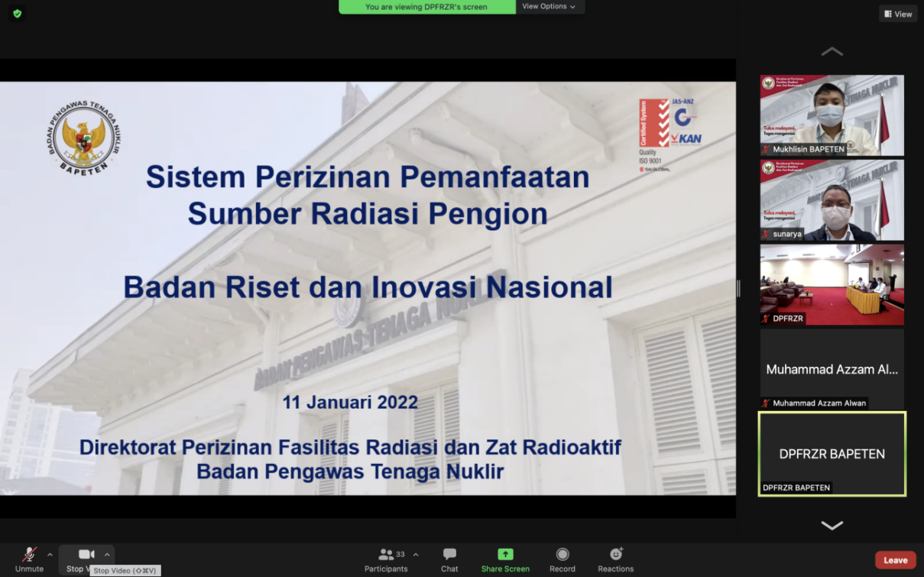Click the "You are viewing DPFRZR's screen" banner
The width and height of the screenshot is (924, 577).
click(427, 7)
